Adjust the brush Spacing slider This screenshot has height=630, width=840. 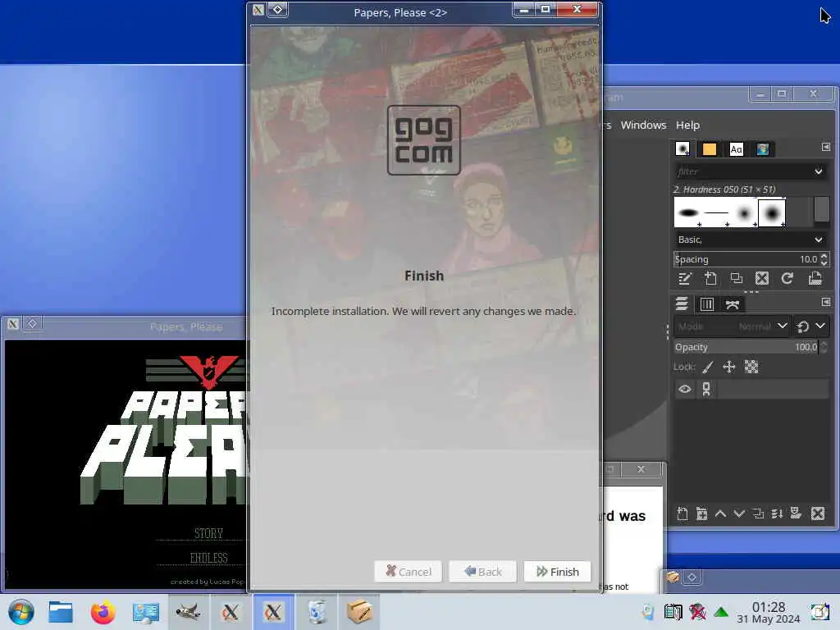coord(746,259)
